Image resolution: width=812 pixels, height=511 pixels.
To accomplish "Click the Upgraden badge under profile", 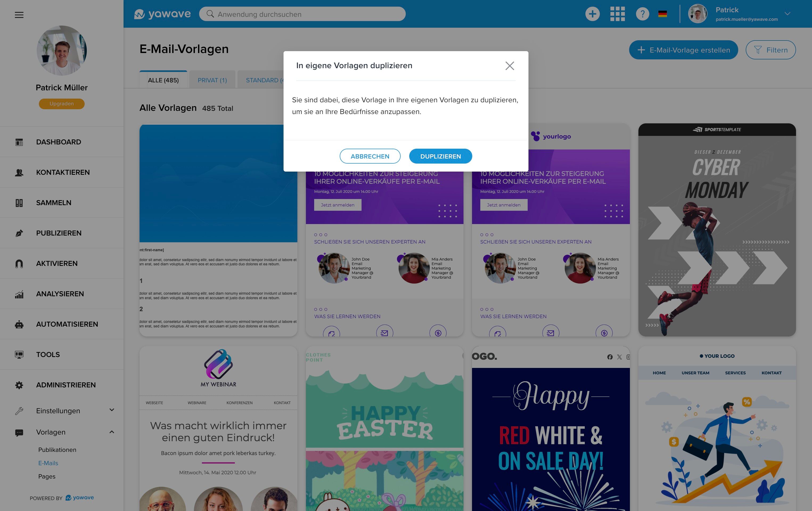I will coord(61,104).
